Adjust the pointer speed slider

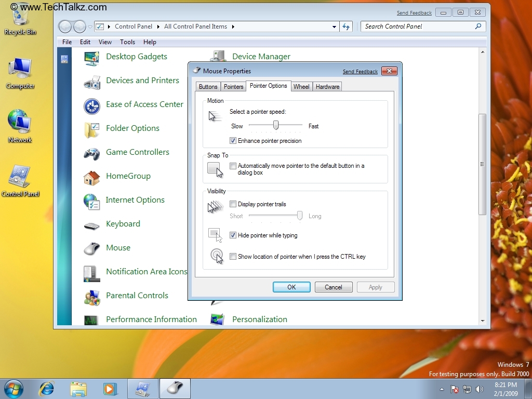click(x=275, y=126)
